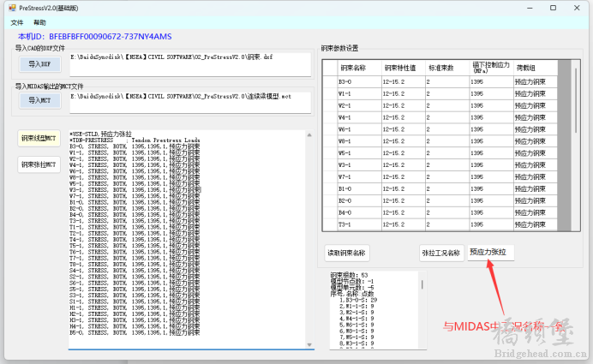Click the 1395 stress cell in T3-1 row

coord(491,224)
